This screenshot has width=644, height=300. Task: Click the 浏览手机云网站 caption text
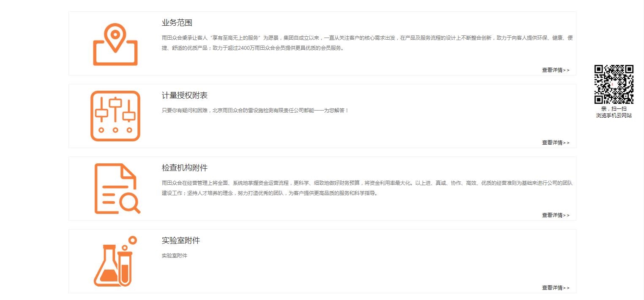click(x=614, y=116)
